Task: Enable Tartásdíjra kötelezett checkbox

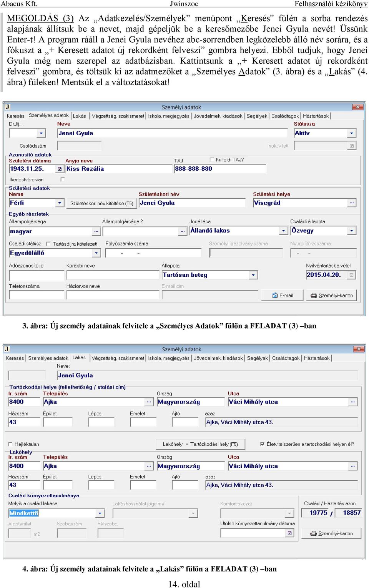Action: coord(48,244)
